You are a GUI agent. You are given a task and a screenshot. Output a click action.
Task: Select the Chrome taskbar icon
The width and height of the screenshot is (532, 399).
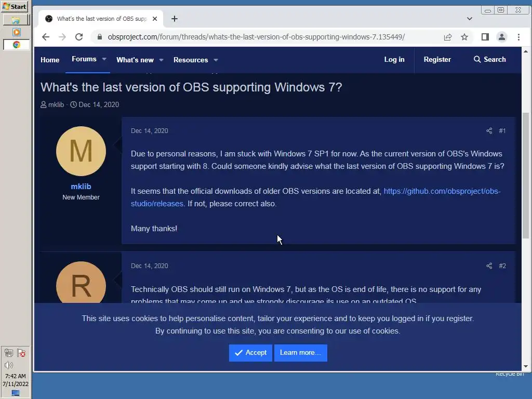click(x=16, y=45)
